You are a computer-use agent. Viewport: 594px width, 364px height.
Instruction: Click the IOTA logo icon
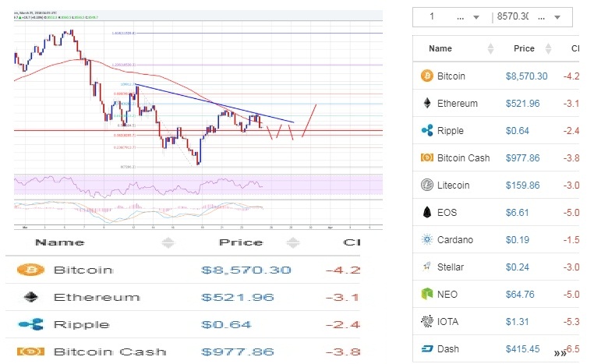point(426,322)
